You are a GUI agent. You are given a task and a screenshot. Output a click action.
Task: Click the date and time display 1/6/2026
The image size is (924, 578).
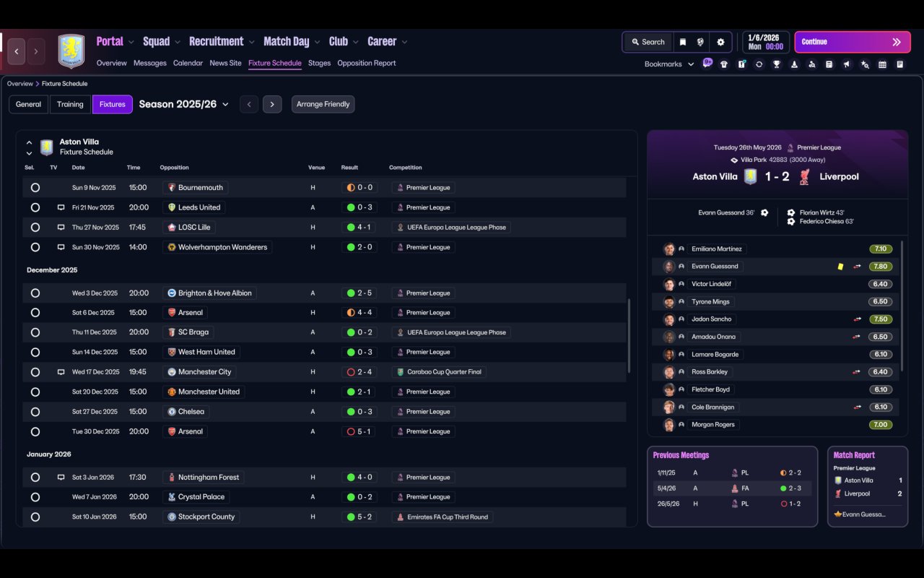click(766, 42)
